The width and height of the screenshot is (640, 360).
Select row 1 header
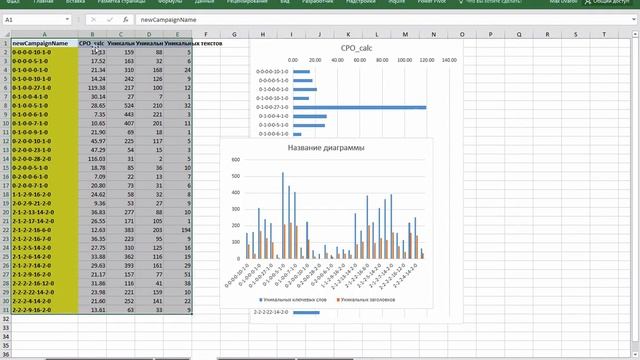tap(6, 43)
